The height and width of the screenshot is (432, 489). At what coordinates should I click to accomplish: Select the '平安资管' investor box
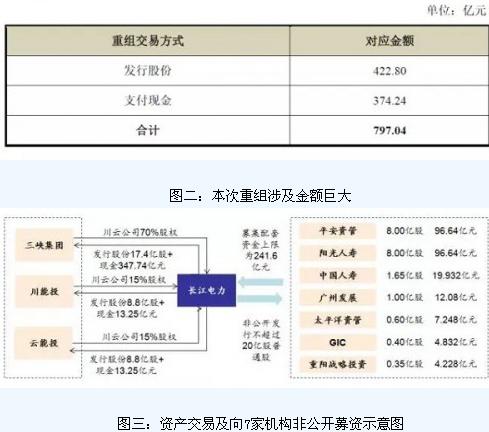(x=338, y=231)
